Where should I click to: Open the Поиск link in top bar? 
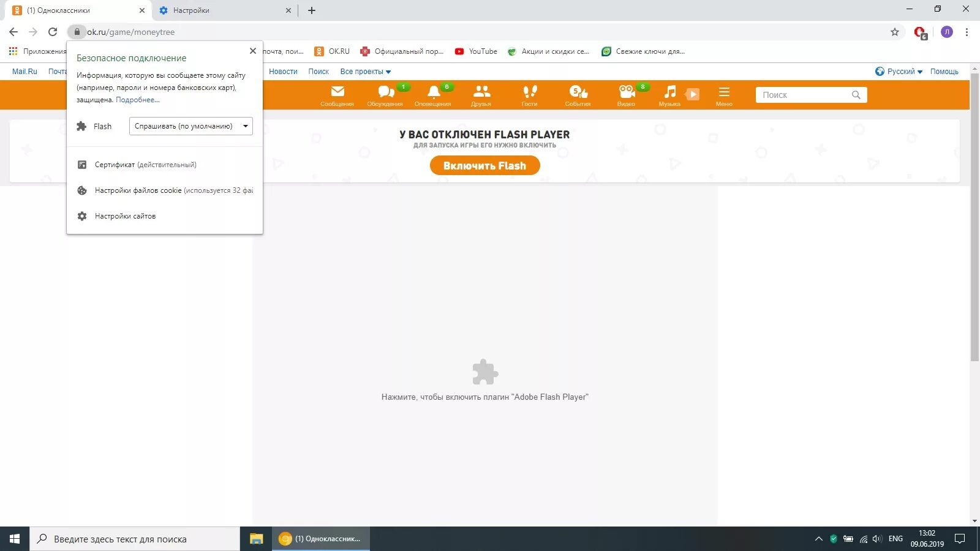(x=318, y=72)
